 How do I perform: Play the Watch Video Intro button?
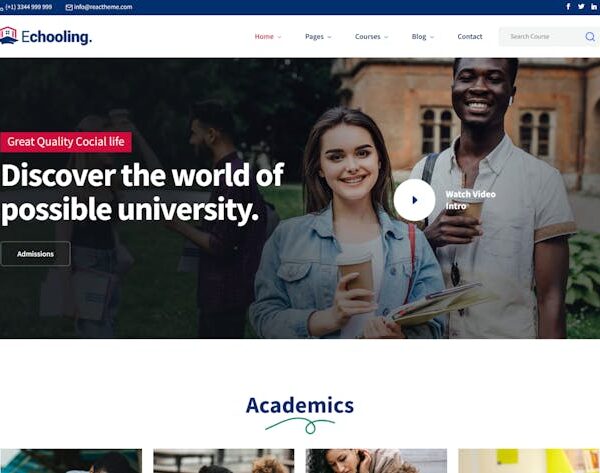[x=414, y=200]
